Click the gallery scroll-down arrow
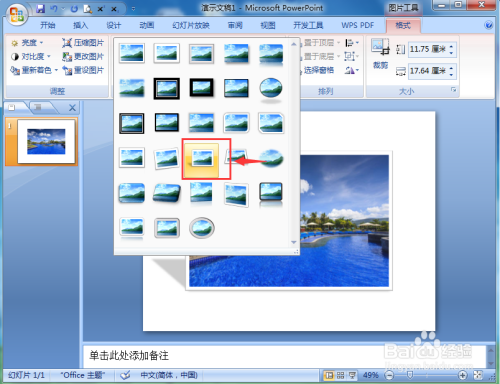 pyautogui.click(x=294, y=242)
